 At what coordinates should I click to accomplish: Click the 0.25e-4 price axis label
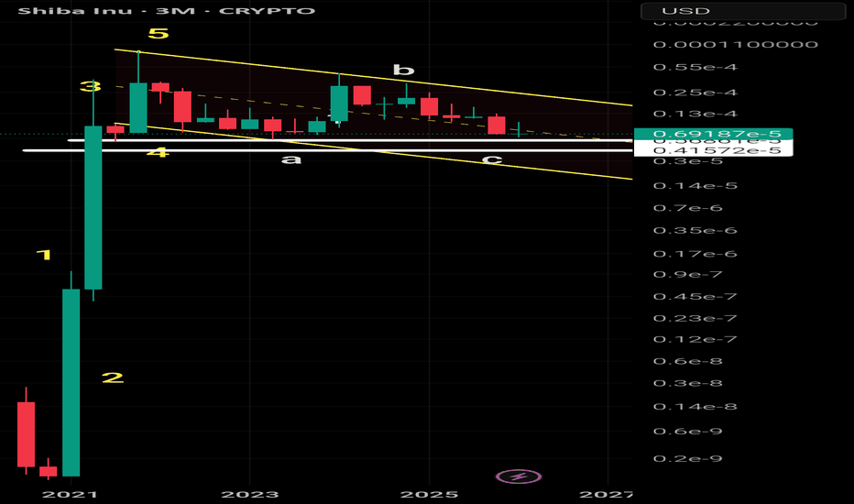point(695,93)
